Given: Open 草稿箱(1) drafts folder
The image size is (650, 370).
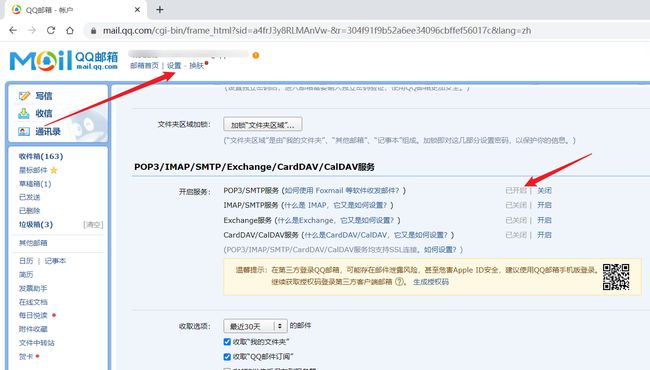Looking at the screenshot, I should (x=35, y=184).
